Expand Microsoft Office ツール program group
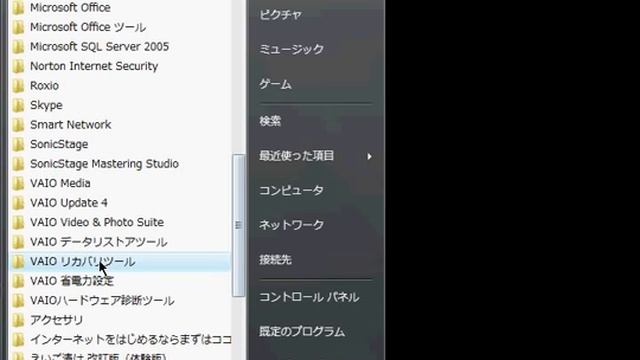The image size is (640, 360). pos(88,27)
